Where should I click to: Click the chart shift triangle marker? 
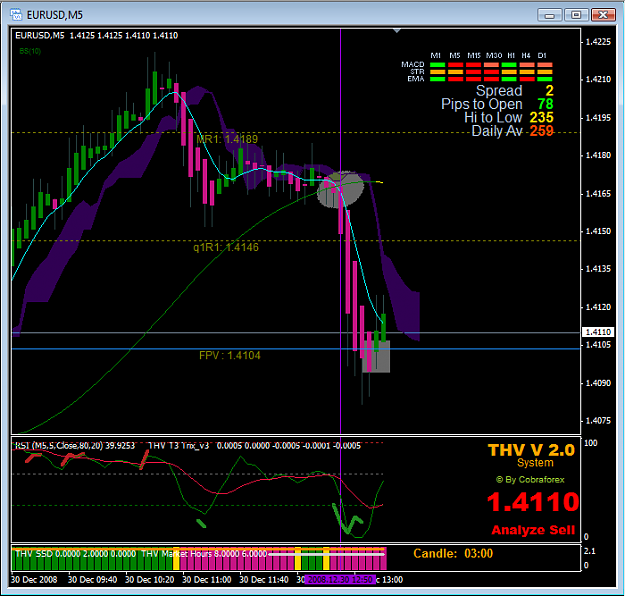(x=397, y=30)
